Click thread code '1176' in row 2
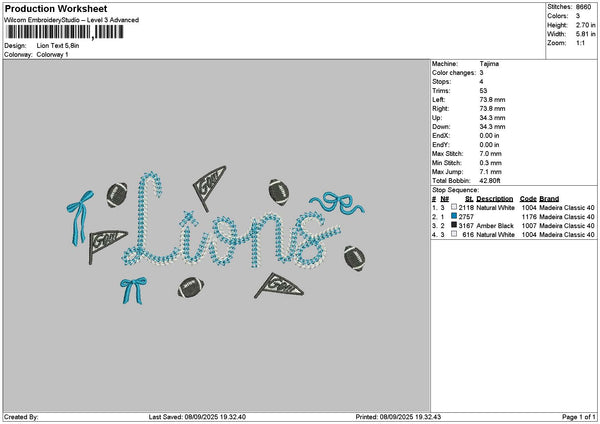This screenshot has width=600, height=424. point(529,217)
